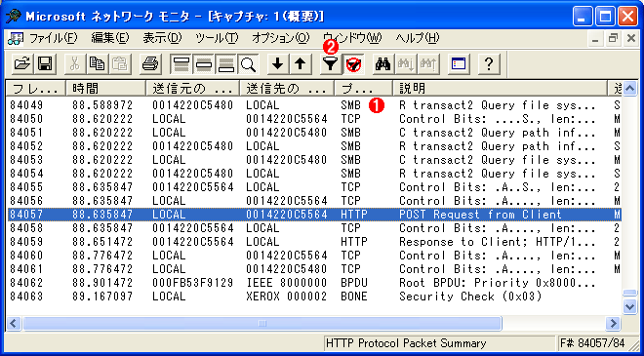
Task: Click the horizontal scrollbar left arrow
Action: click(x=14, y=323)
